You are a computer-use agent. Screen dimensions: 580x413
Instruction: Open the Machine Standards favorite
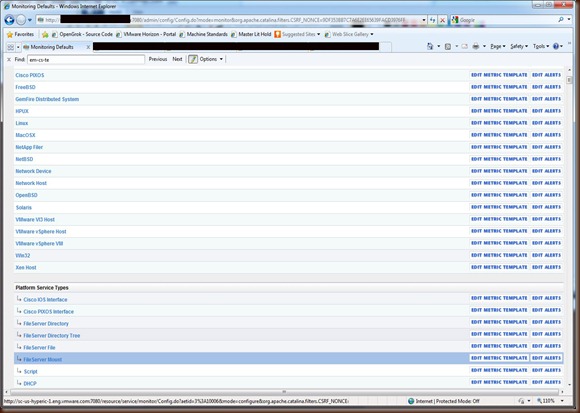pos(203,34)
